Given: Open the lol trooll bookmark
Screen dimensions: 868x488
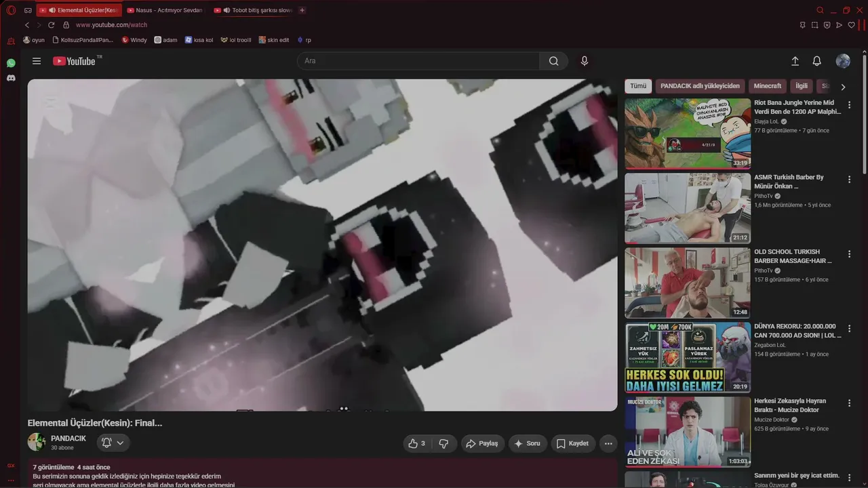Looking at the screenshot, I should [x=236, y=40].
